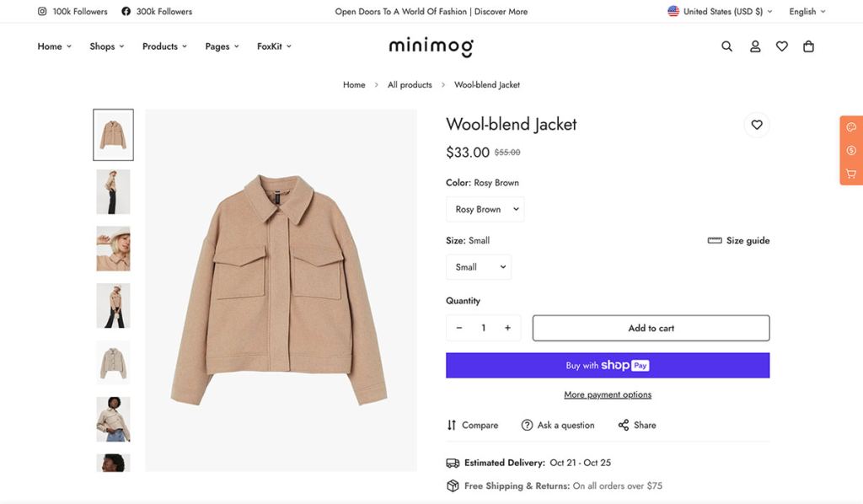The width and height of the screenshot is (863, 504).
Task: Follow the More payment options link
Action: point(608,394)
